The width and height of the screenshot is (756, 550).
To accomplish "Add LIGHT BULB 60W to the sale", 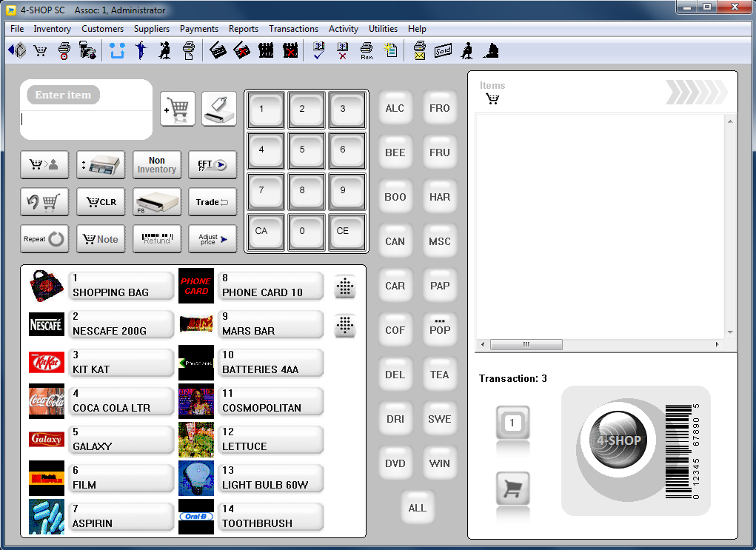I will click(x=270, y=478).
